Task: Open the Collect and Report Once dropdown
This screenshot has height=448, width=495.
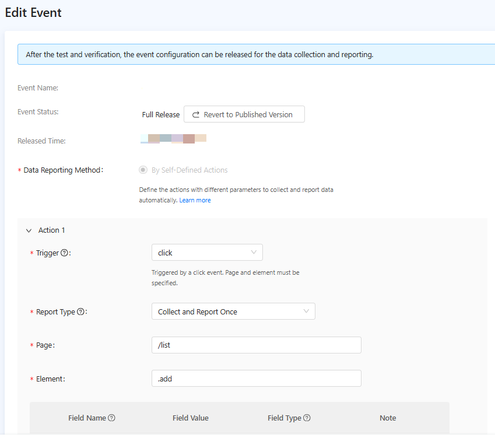Action: point(233,311)
